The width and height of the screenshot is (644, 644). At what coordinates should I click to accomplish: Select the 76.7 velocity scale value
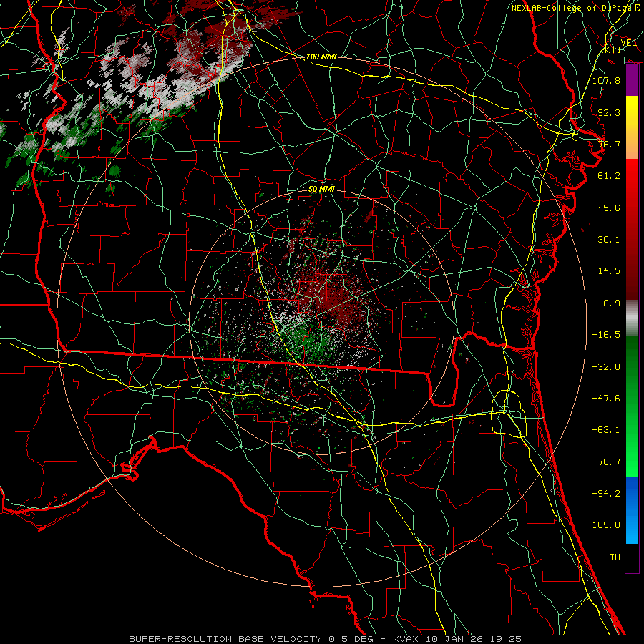[x=609, y=144]
